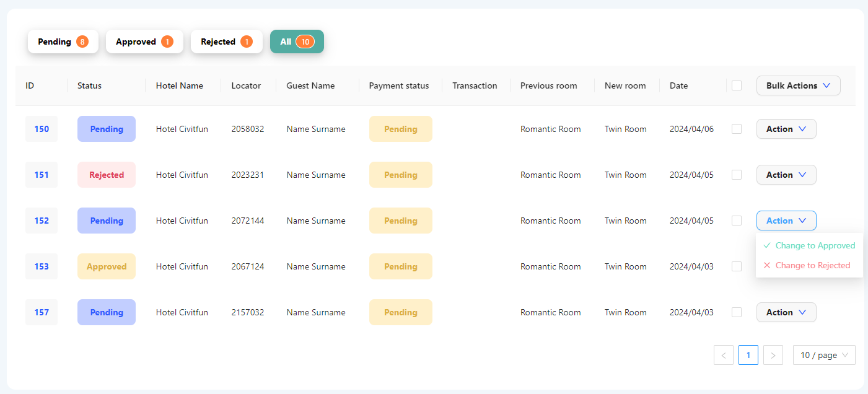
Task: Check the box for row 151
Action: [x=737, y=175]
